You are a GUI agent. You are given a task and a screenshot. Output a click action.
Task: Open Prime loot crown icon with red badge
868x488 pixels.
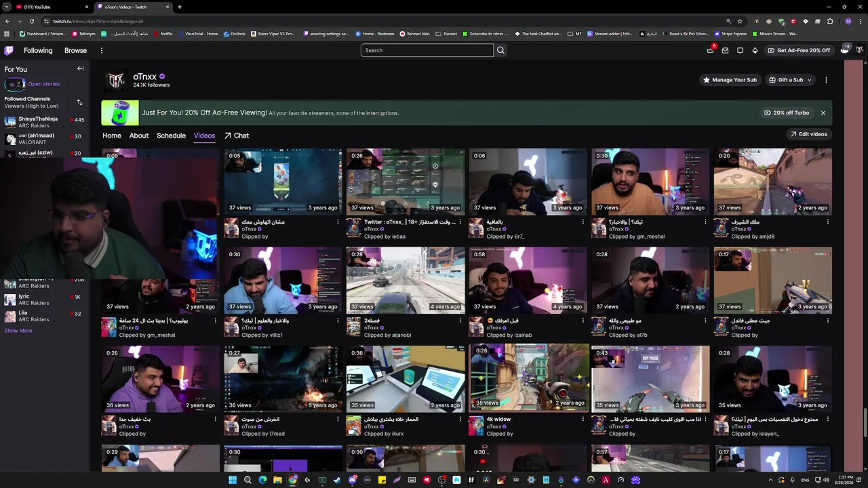pos(710,50)
